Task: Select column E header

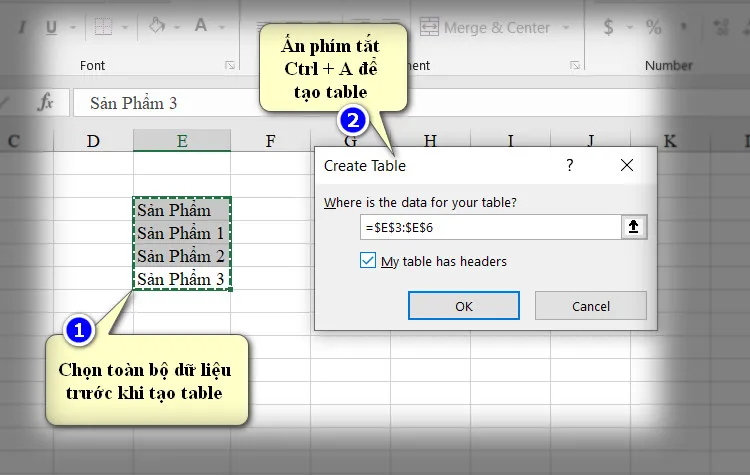Action: [x=181, y=141]
